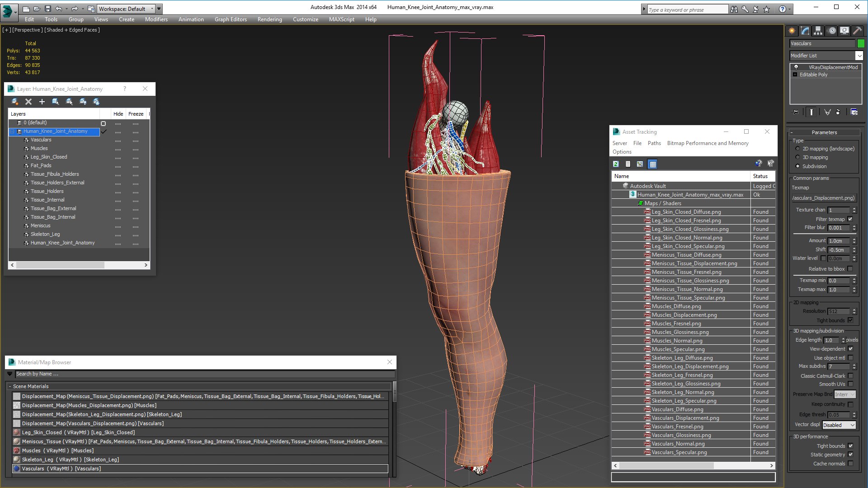Switch to the Display command panel tab
The width and height of the screenshot is (868, 488).
844,31
